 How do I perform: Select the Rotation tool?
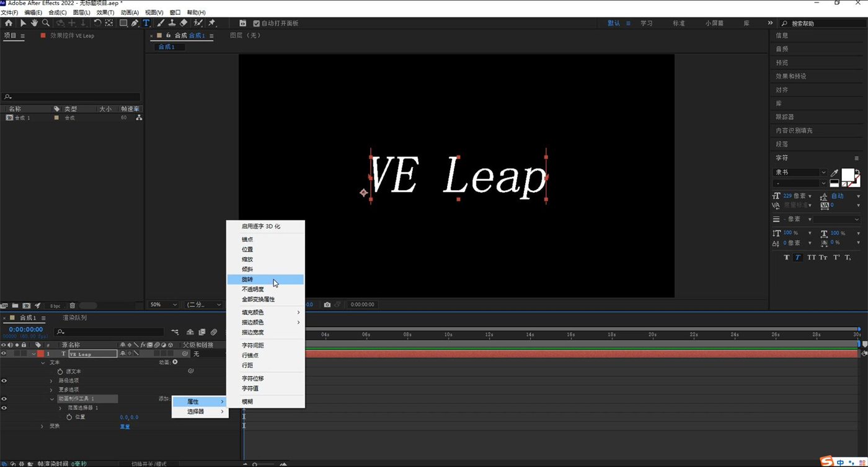tap(97, 23)
